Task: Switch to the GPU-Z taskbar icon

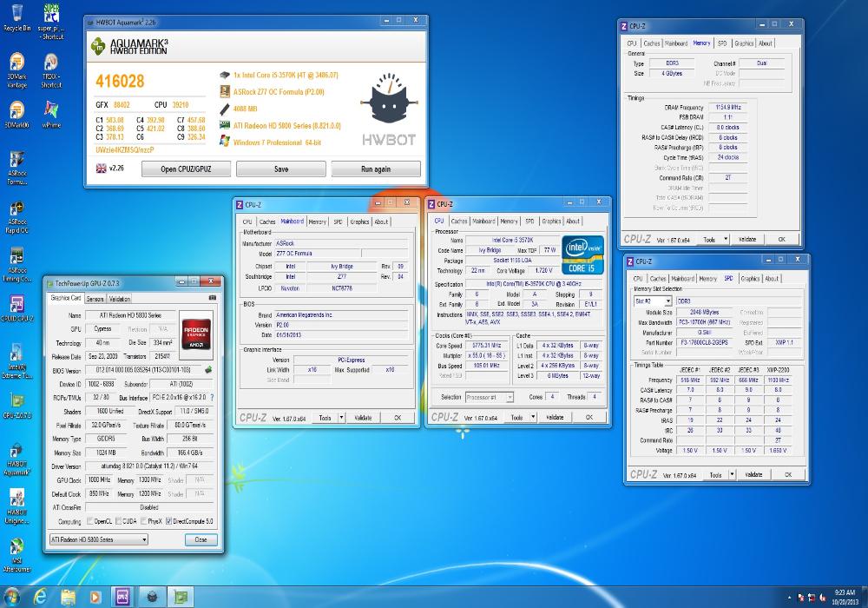Action: click(181, 597)
